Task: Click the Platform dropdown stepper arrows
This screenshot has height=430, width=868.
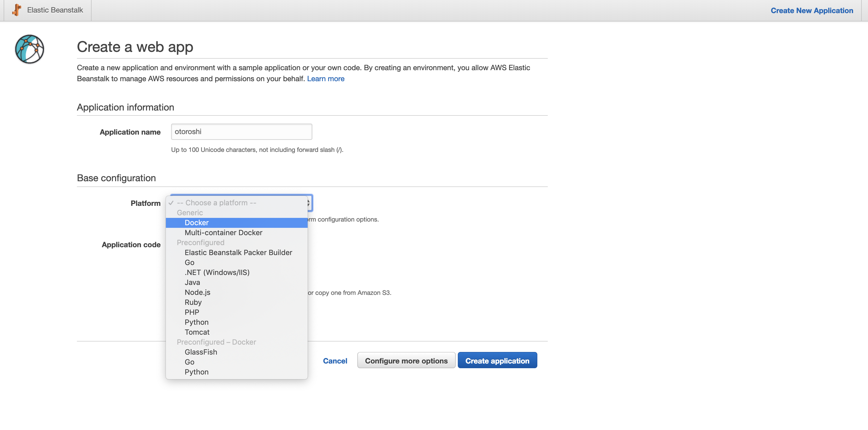Action: pyautogui.click(x=309, y=203)
